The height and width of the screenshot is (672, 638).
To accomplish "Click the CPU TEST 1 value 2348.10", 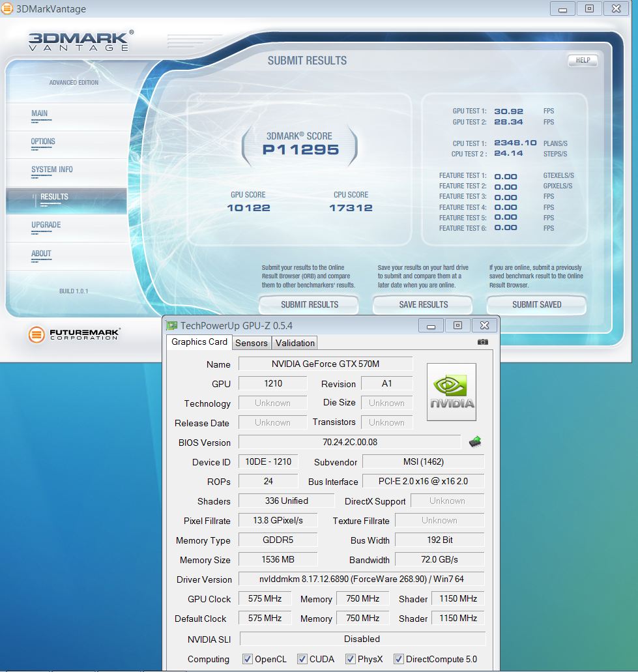I will (515, 143).
